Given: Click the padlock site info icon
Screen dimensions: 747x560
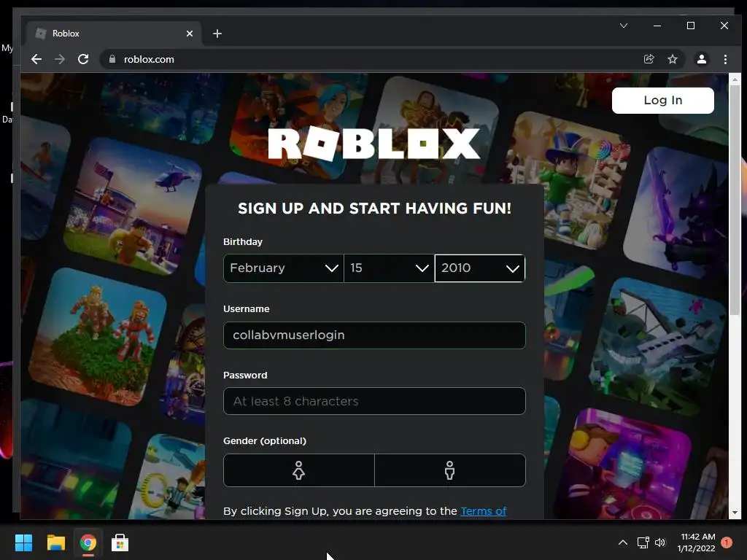Looking at the screenshot, I should click(112, 59).
